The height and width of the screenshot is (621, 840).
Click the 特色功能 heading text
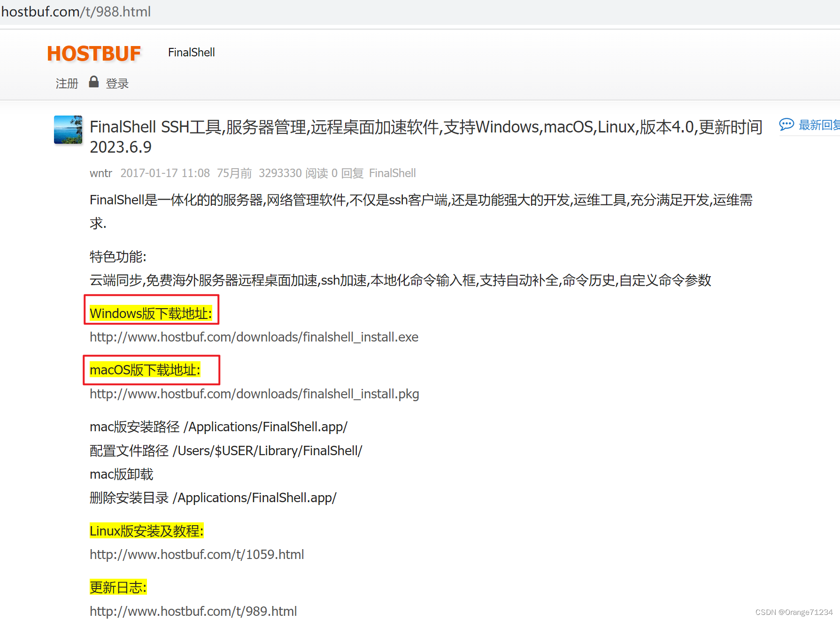tap(118, 257)
